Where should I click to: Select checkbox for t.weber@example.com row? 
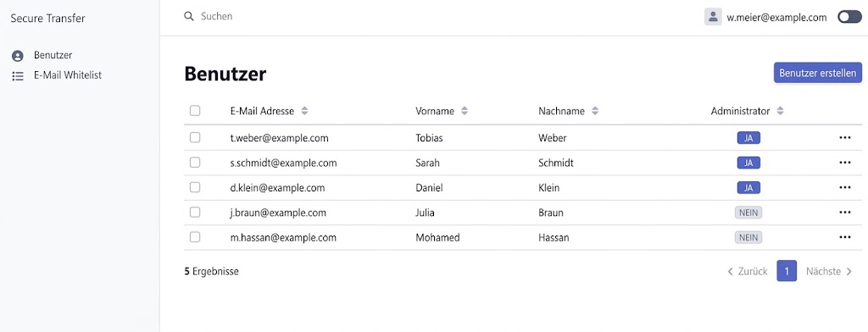(x=195, y=138)
